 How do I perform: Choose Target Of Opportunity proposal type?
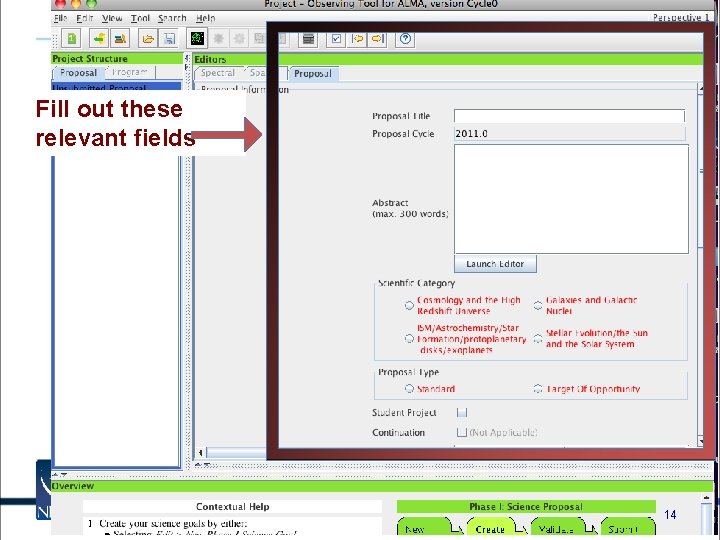coord(538,388)
